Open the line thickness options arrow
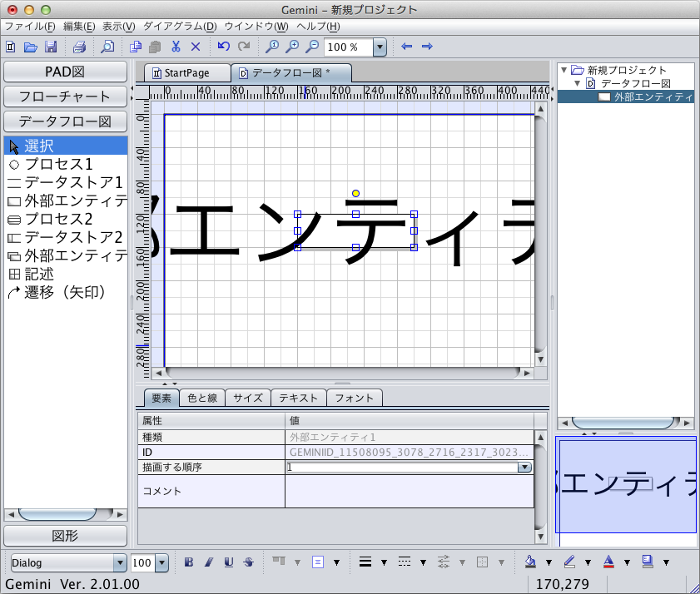Screen dimensions: 700x594 click(x=384, y=562)
